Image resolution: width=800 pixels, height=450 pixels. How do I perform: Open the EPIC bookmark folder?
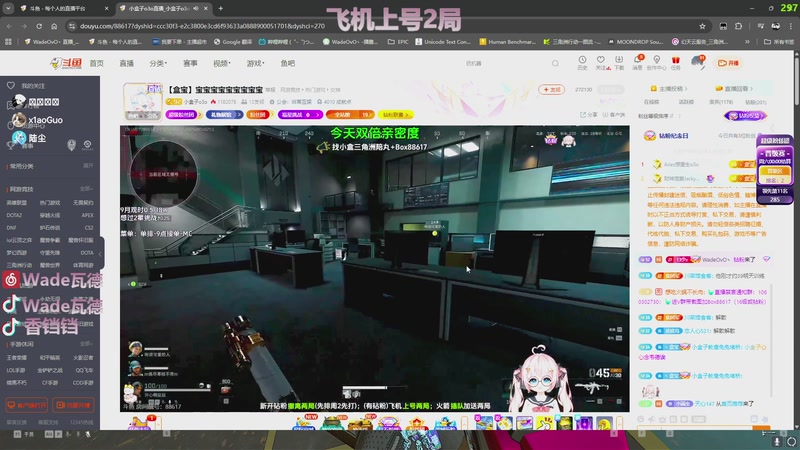[x=398, y=42]
